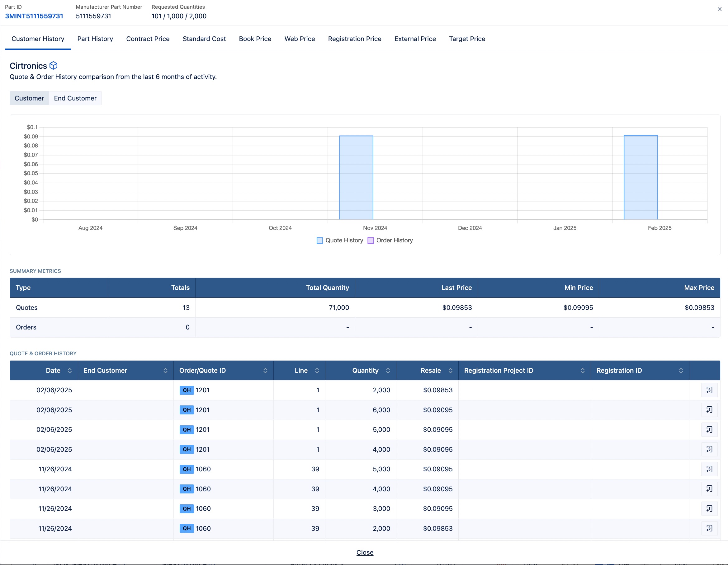The height and width of the screenshot is (565, 728).
Task: Open the Target Price tab
Action: pyautogui.click(x=467, y=39)
